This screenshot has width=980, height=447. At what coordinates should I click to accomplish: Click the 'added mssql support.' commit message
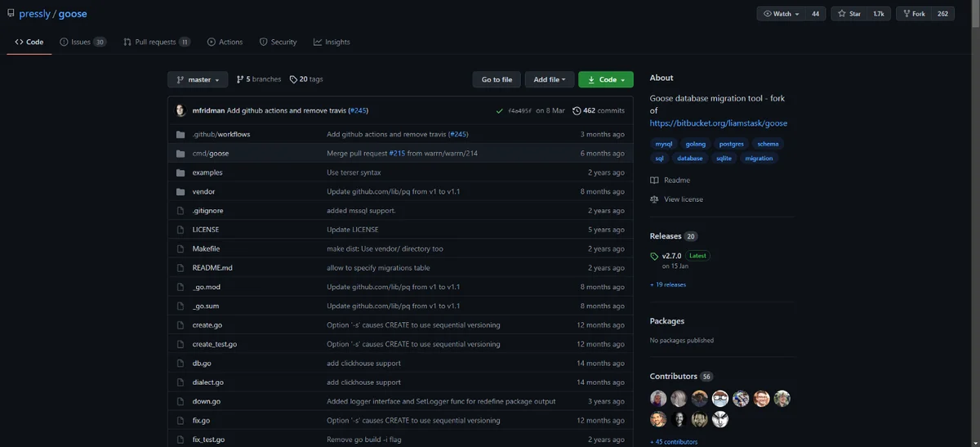(361, 211)
